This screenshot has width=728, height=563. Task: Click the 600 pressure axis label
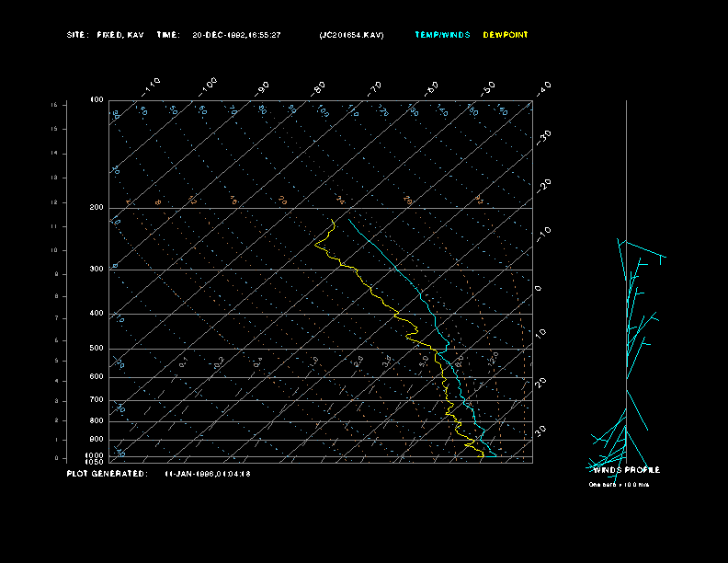(97, 377)
